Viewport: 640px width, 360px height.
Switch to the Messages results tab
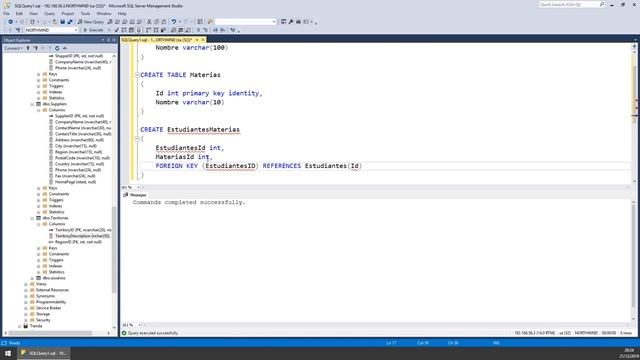[x=135, y=195]
